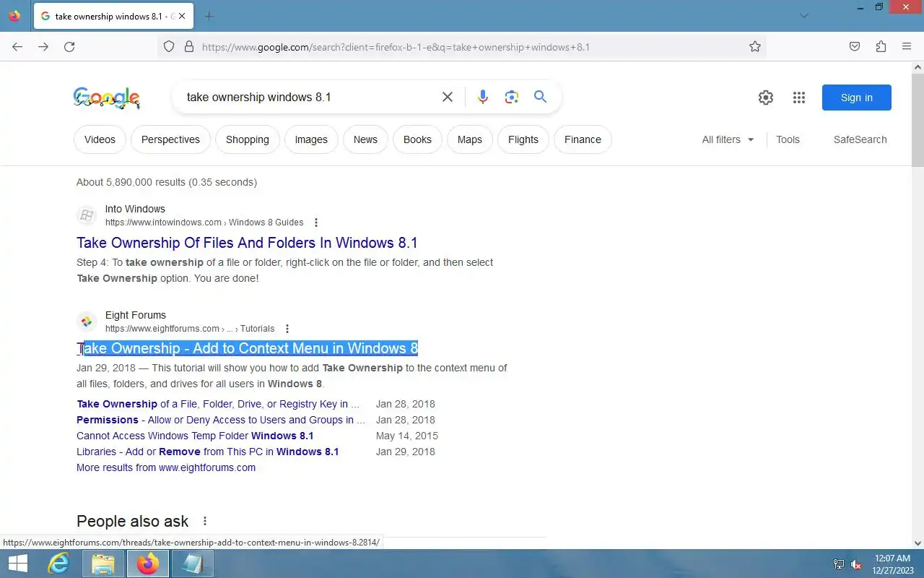Select the Videos filter tab
This screenshot has width=924, height=578.
click(100, 139)
